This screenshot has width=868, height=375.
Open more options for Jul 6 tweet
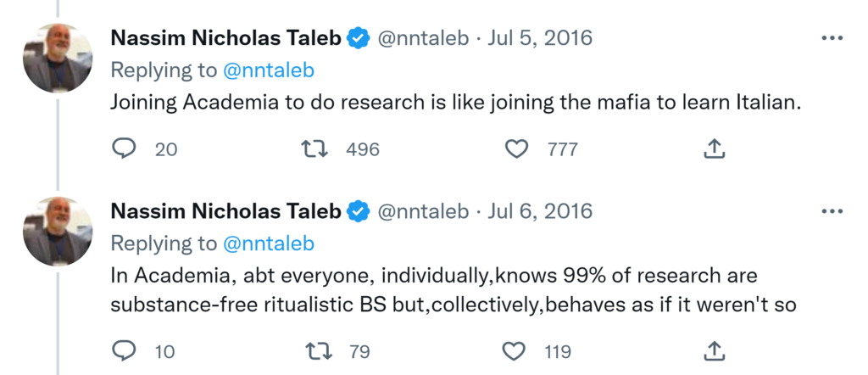[x=832, y=211]
